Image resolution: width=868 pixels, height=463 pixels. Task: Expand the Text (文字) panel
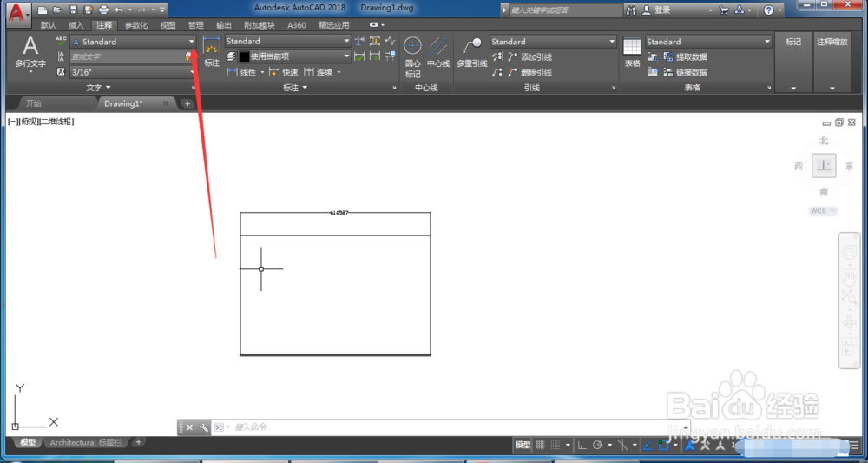pyautogui.click(x=99, y=88)
